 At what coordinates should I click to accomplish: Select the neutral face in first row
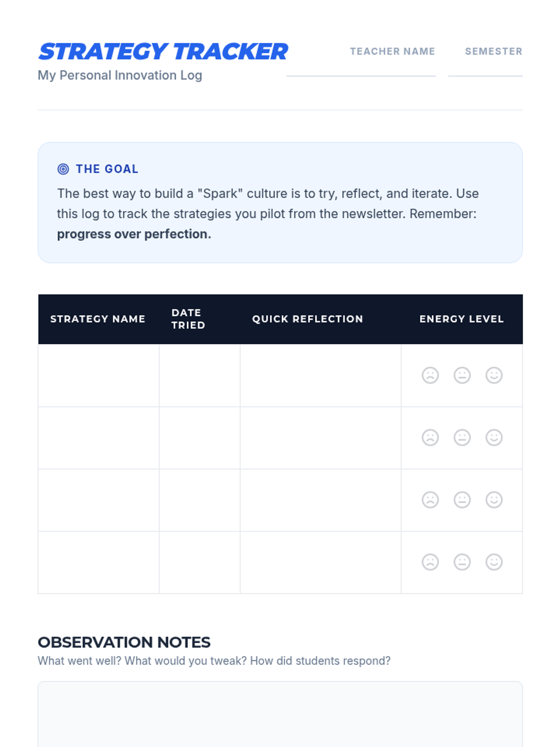coord(462,375)
